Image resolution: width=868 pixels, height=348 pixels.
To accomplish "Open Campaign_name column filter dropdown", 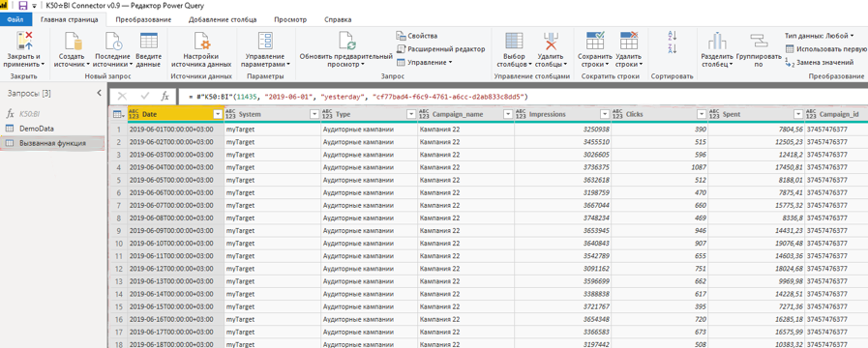I will pos(508,114).
